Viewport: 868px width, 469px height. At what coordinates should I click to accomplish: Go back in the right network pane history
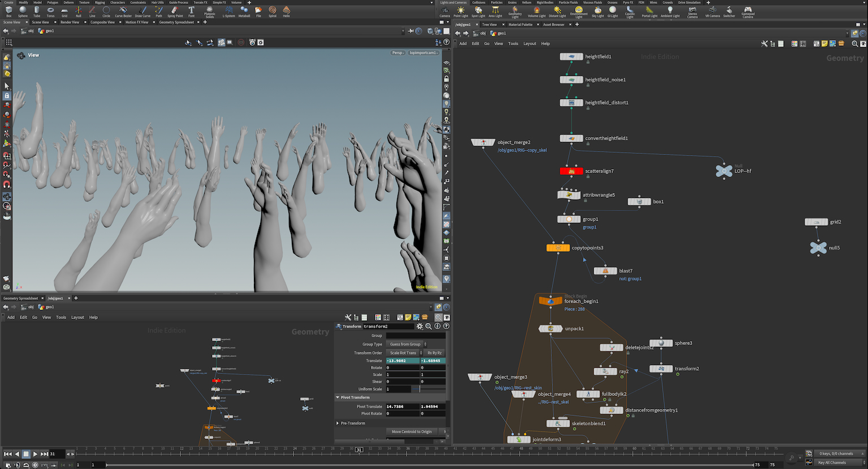[457, 33]
